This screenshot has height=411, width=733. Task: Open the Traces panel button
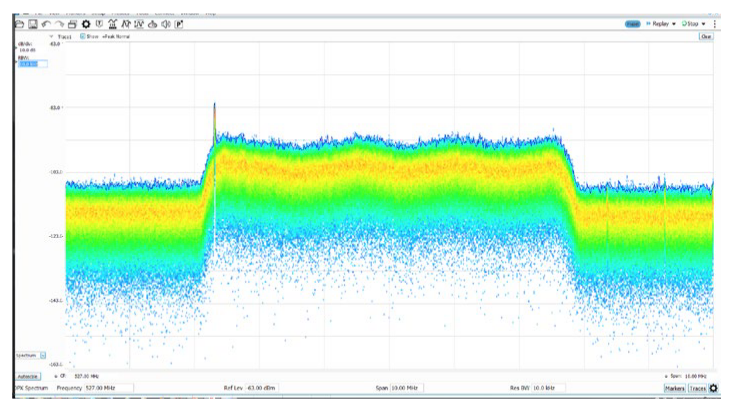click(697, 387)
